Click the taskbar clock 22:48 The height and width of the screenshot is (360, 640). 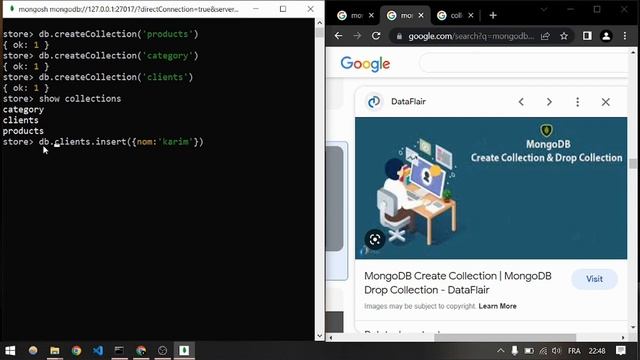coord(597,351)
